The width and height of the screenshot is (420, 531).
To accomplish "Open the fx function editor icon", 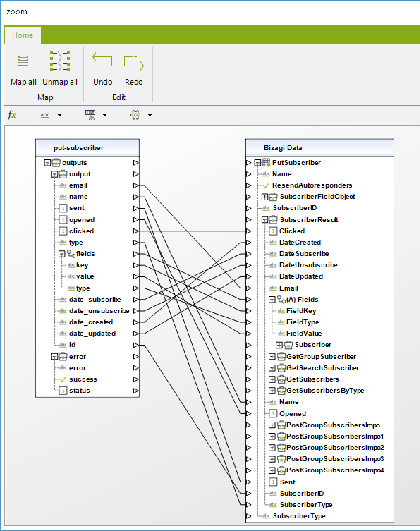I will click(x=12, y=115).
